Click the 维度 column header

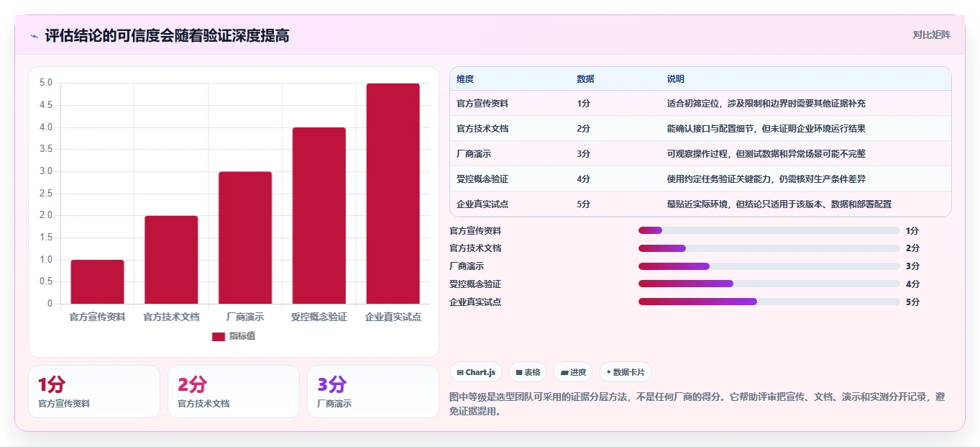tap(465, 79)
